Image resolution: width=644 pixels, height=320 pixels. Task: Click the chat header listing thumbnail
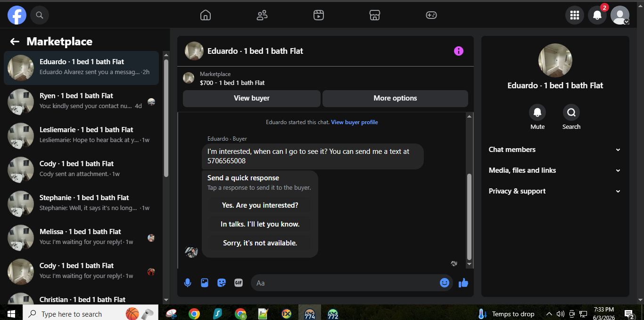click(194, 51)
